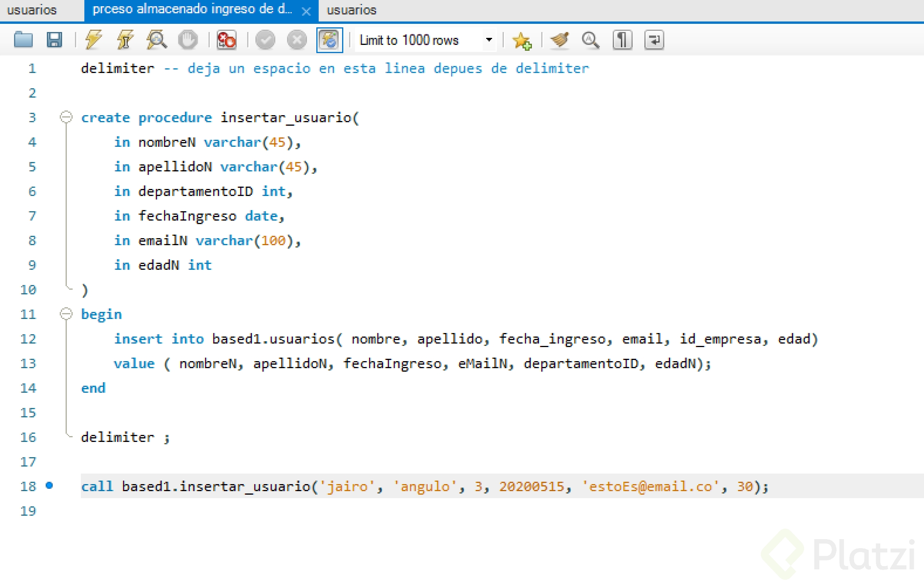This screenshot has height=586, width=924.
Task: Toggle stop-on-error execution button
Action: (227, 40)
